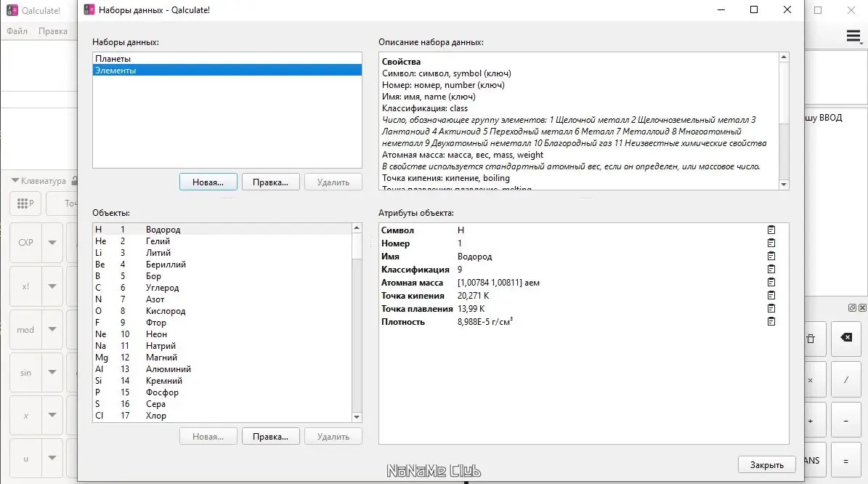
Task: Open the dropdown arrow next to x variable
Action: click(52, 416)
